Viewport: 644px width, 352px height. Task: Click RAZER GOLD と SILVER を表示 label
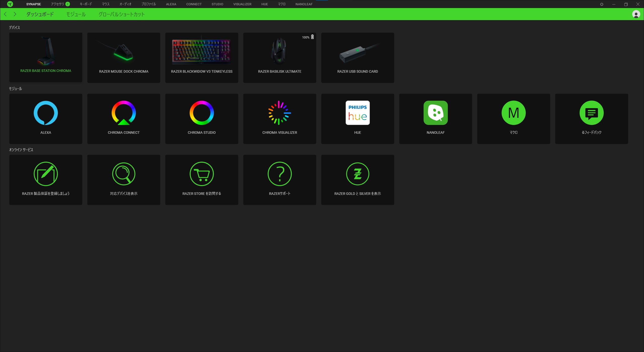pyautogui.click(x=358, y=193)
